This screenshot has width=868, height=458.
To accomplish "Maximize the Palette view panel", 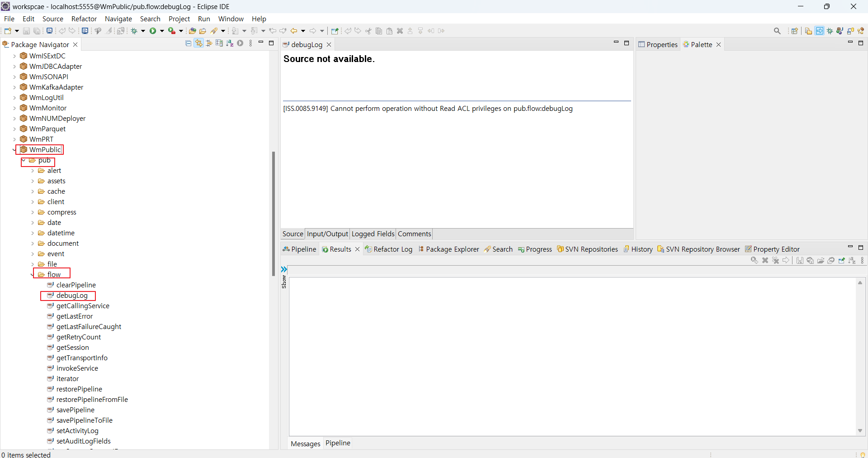I will pos(861,43).
